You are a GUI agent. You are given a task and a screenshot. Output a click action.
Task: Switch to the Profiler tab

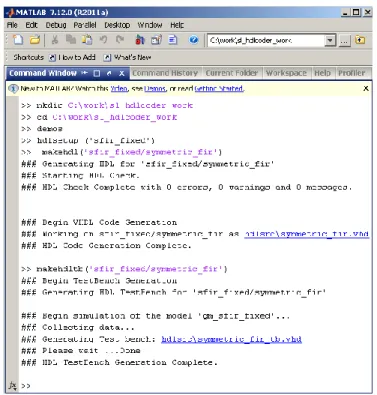tap(352, 73)
